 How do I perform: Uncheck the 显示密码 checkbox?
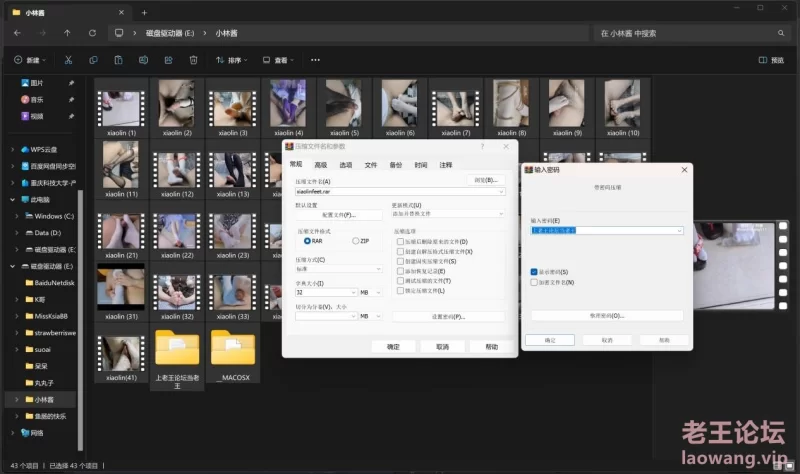(534, 272)
